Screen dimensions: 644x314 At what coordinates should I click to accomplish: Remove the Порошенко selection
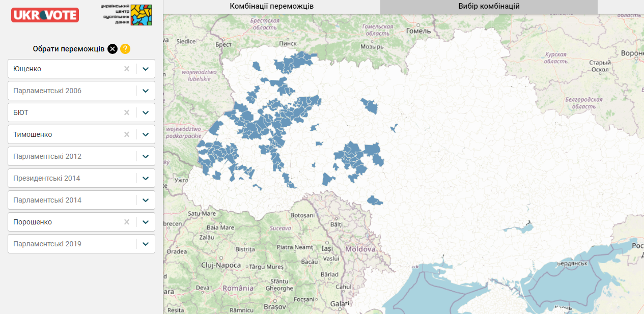click(x=127, y=222)
